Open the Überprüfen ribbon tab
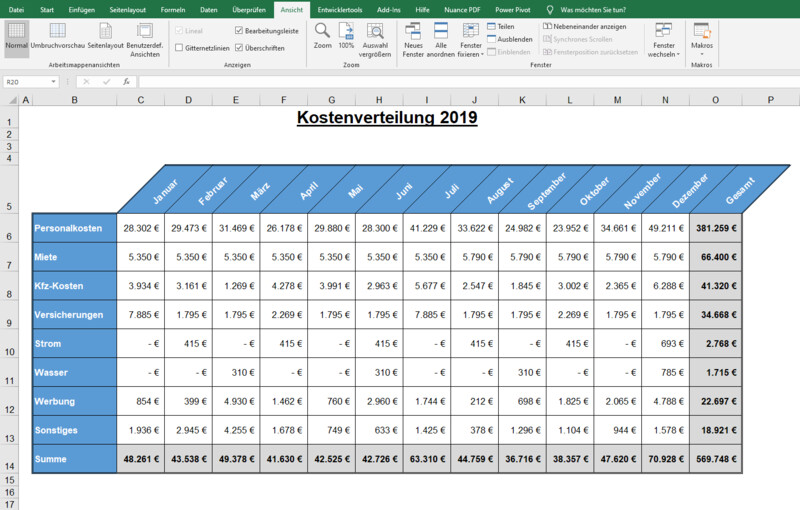Viewport: 800px width, 510px height. [x=249, y=10]
